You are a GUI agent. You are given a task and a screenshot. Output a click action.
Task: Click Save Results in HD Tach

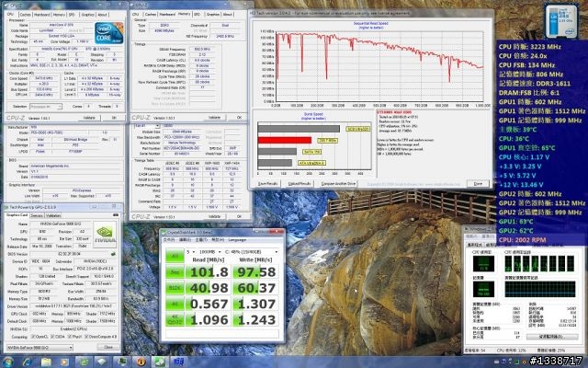267,184
